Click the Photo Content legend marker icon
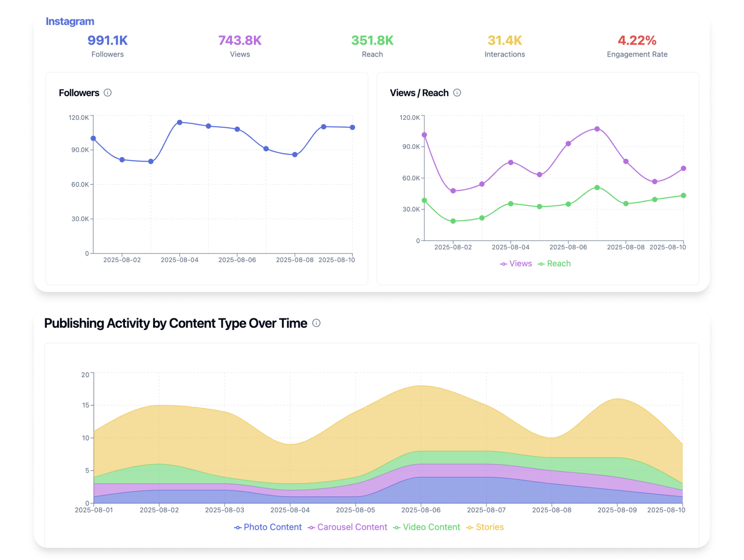 237,527
